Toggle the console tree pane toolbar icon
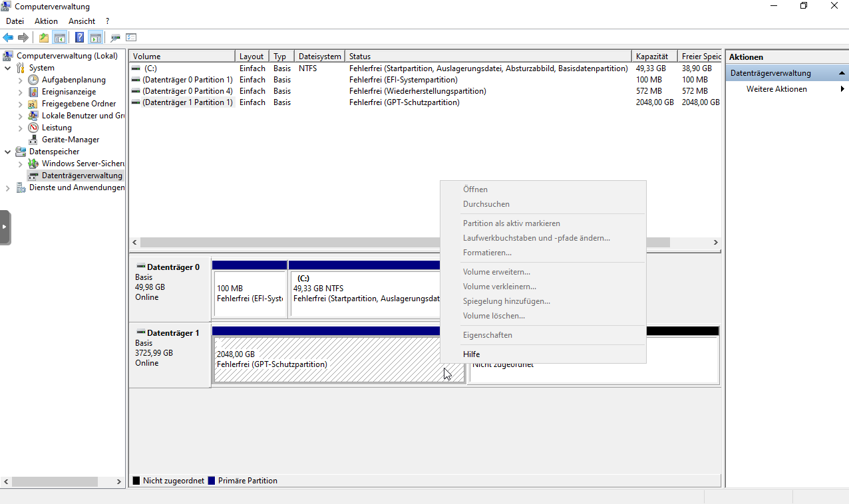This screenshot has height=504, width=849. click(x=60, y=38)
